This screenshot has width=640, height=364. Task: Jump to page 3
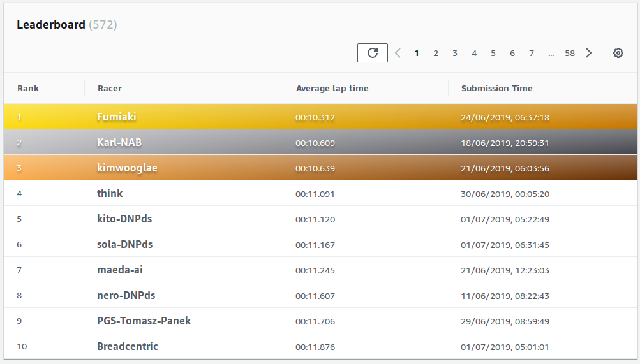point(455,54)
